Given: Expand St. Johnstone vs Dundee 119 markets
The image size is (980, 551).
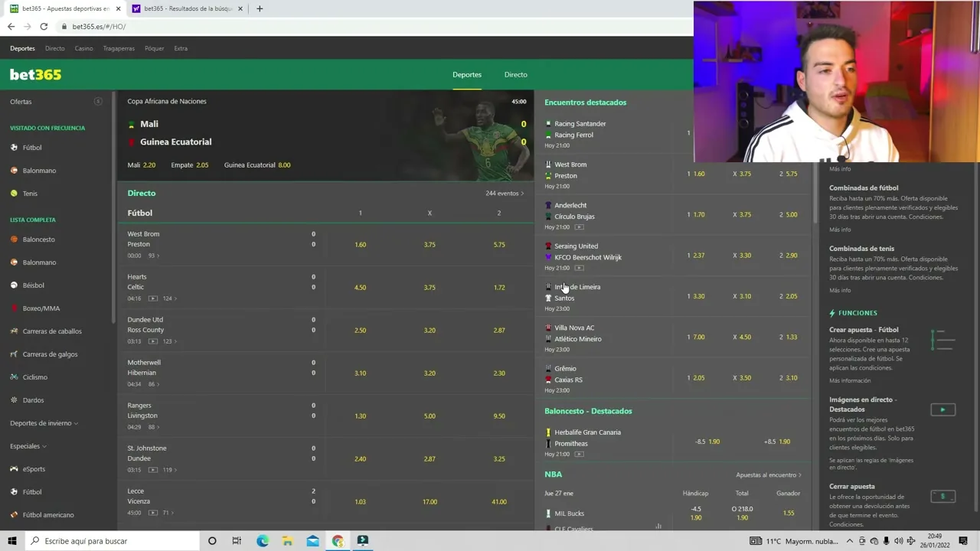Looking at the screenshot, I should pos(168,470).
